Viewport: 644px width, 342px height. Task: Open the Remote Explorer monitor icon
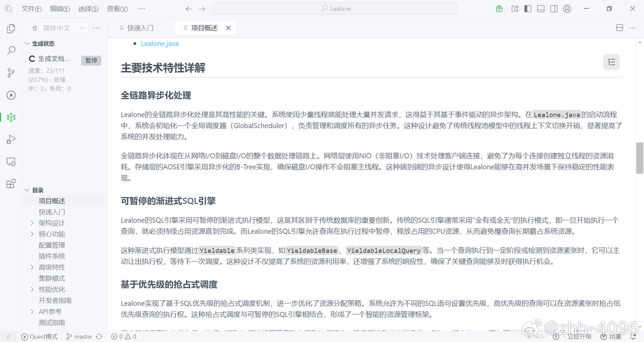pos(11,161)
